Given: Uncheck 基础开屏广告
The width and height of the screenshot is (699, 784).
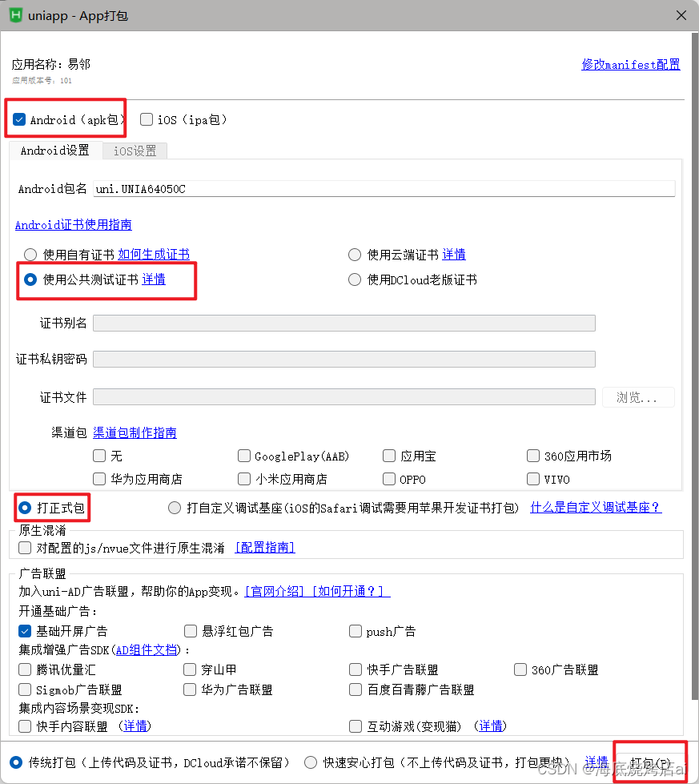Looking at the screenshot, I should click(23, 631).
